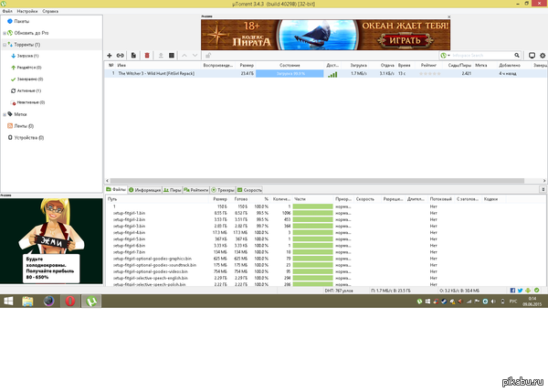Click the Create New Torrent file icon
Image resolution: width=548 pixels, height=392 pixels.
click(x=133, y=56)
